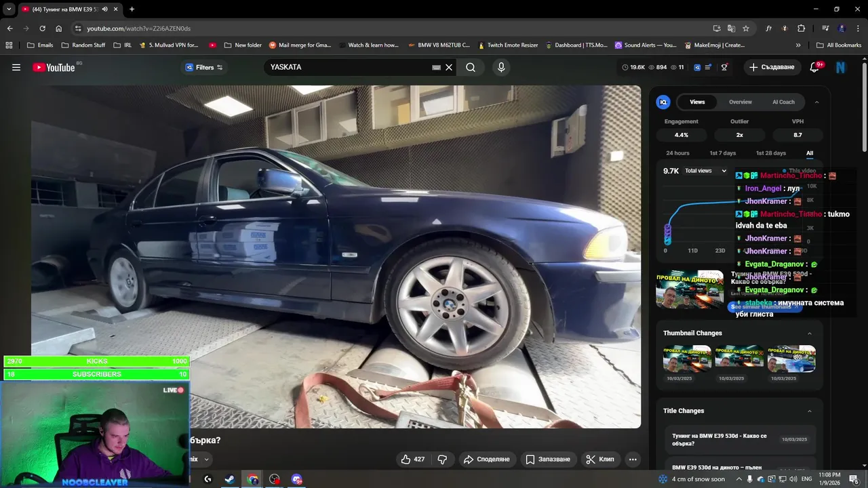Open first thumbnail in Thumbnail Changes
Image resolution: width=868 pixels, height=488 pixels.
(688, 359)
